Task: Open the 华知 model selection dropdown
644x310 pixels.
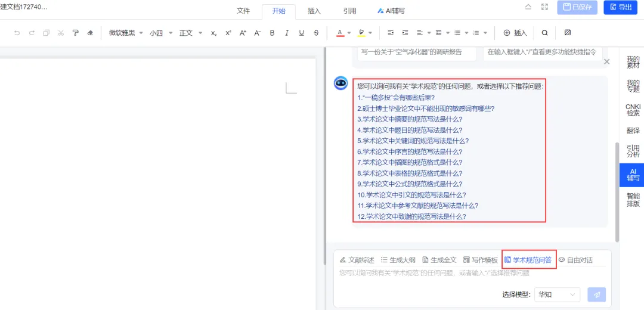Action: coord(557,295)
